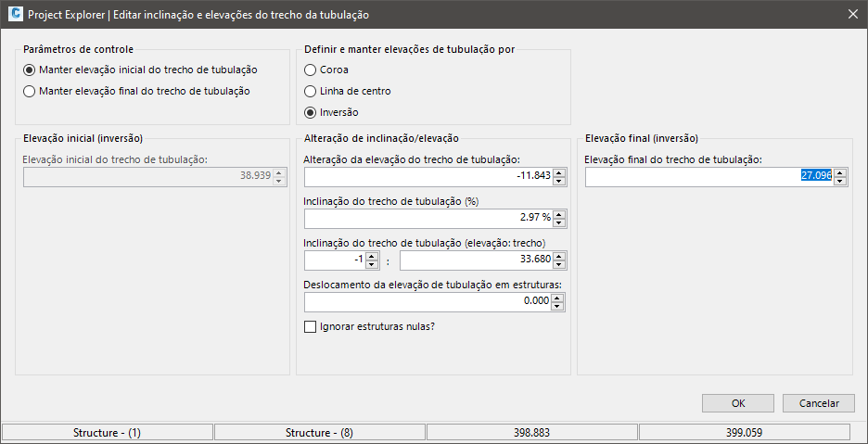The image size is (868, 444).
Task: Increase Elevação final value with up arrow
Action: [839, 171]
